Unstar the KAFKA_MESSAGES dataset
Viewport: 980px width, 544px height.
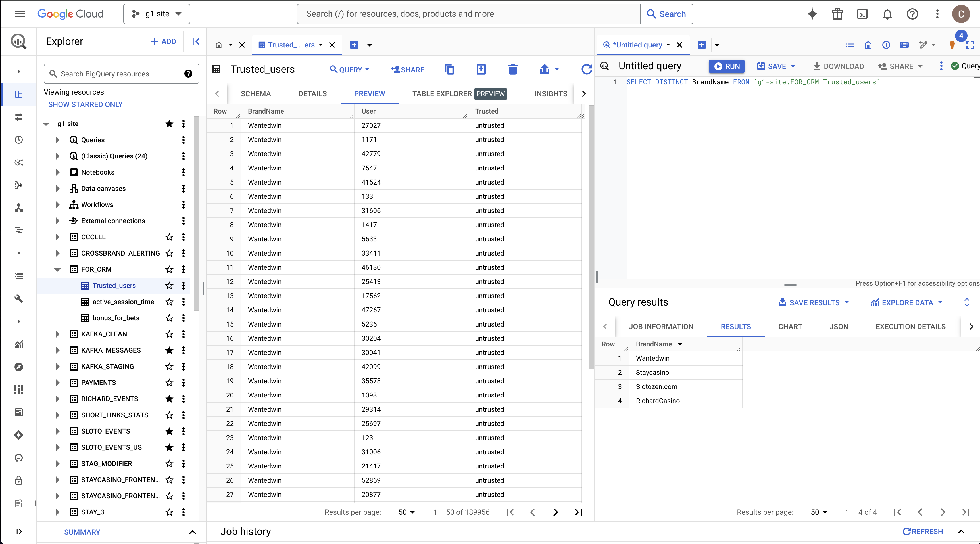[x=169, y=350]
